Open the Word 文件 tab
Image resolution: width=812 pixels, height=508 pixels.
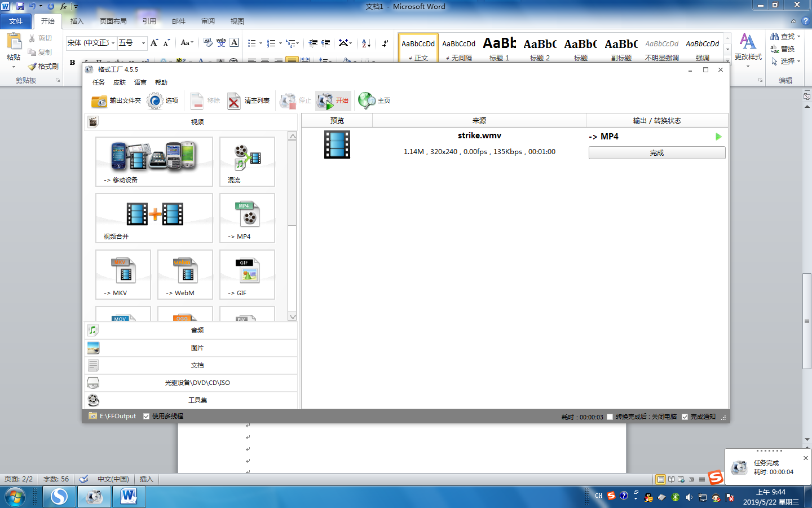coord(16,21)
